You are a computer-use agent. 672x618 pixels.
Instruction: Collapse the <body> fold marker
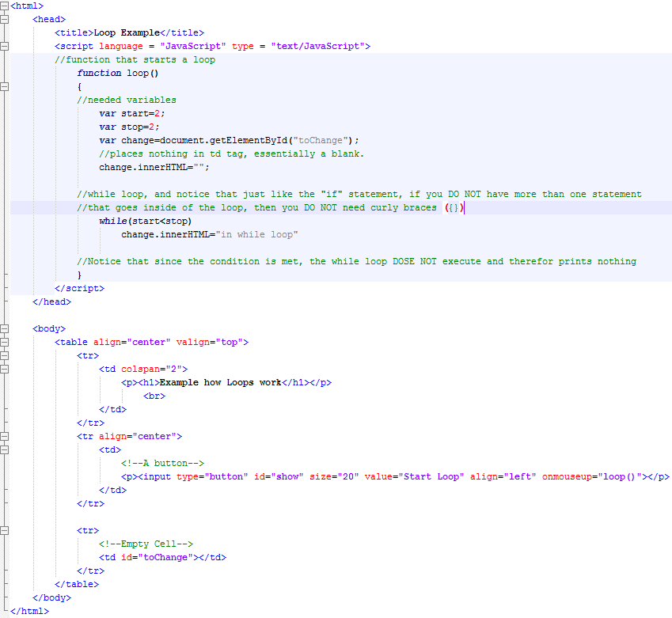pyautogui.click(x=4, y=328)
